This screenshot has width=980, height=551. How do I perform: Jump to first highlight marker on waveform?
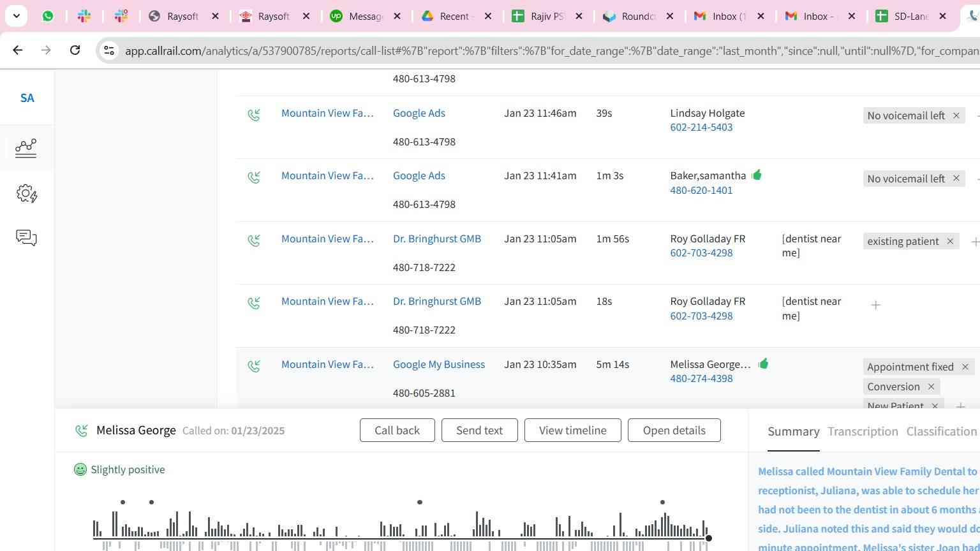122,502
